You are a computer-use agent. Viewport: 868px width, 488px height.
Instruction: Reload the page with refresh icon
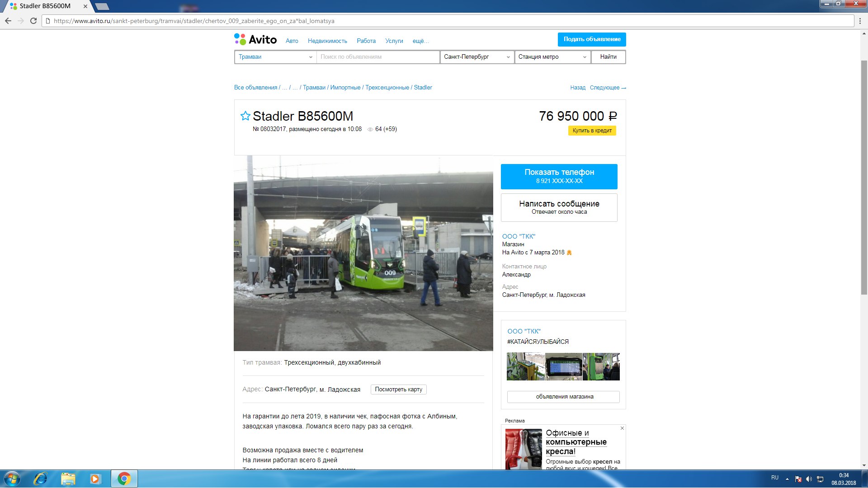coord(33,21)
